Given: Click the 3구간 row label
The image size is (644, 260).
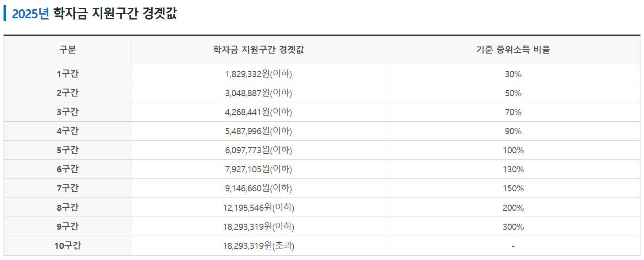Looking at the screenshot, I should coord(68,112).
